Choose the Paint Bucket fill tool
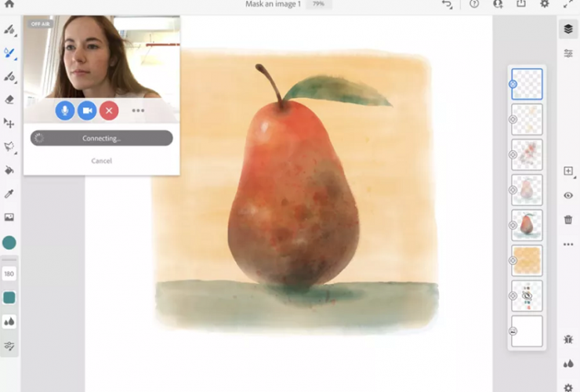The image size is (580, 392). pyautogui.click(x=9, y=170)
